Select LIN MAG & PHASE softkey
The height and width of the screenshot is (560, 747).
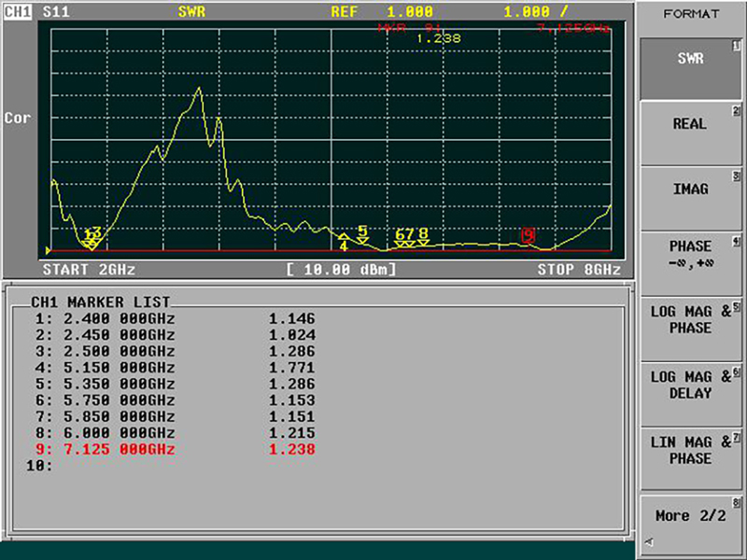pos(690,459)
